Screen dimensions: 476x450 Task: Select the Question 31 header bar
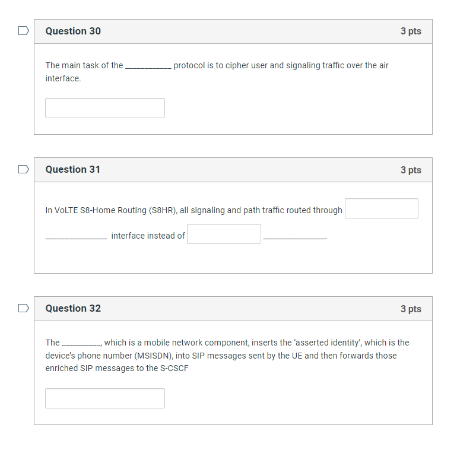[233, 170]
